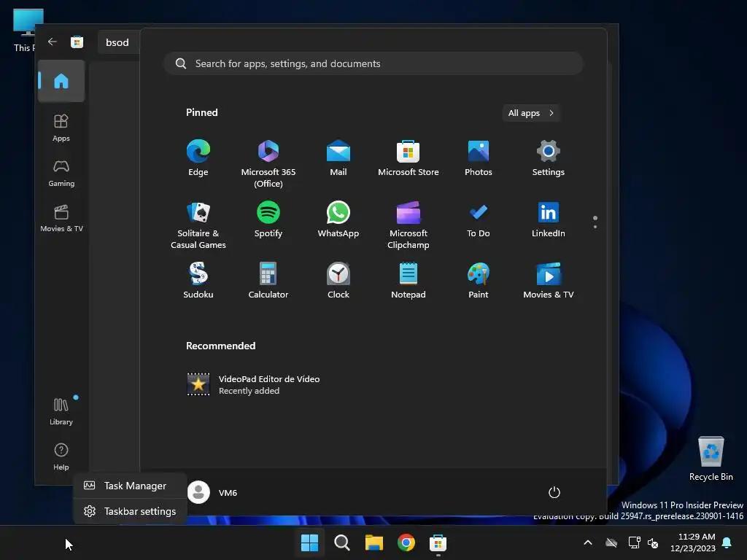
Task: Show hidden system tray icons
Action: coord(588,542)
